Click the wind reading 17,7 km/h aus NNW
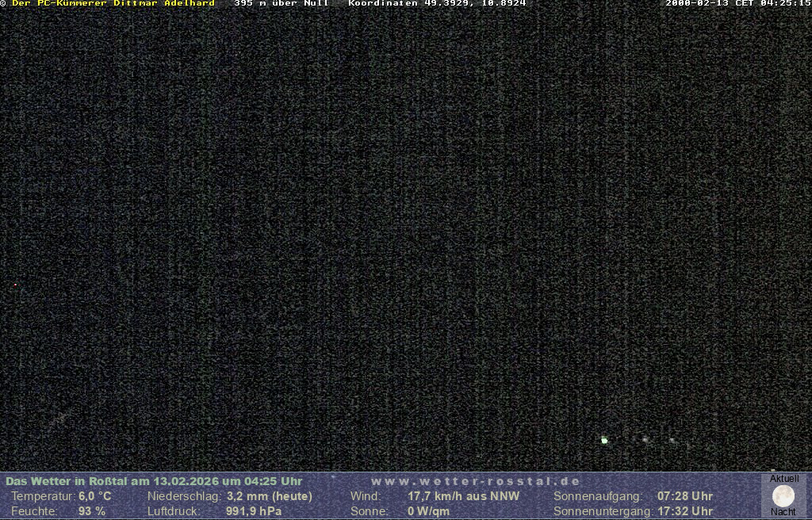Image resolution: width=812 pixels, height=520 pixels. [463, 496]
